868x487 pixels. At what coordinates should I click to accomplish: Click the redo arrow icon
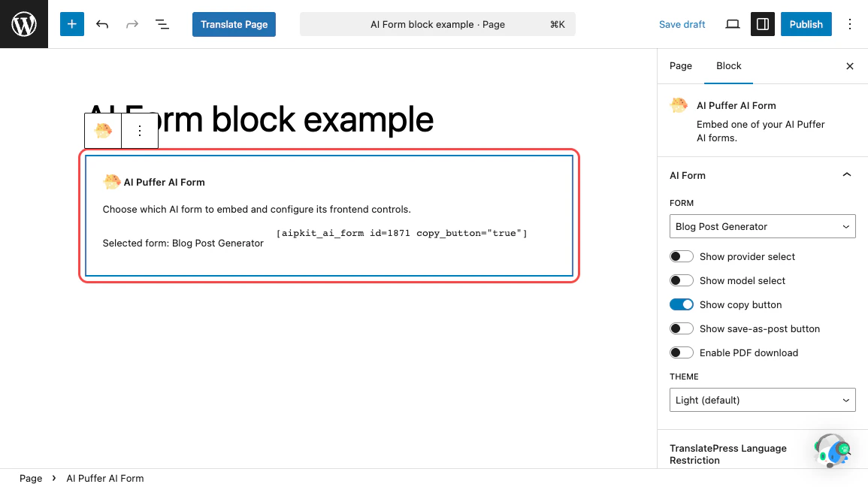132,23
